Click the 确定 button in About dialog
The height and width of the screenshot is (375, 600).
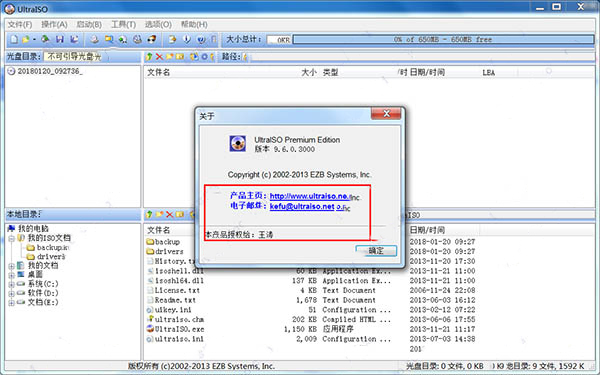[376, 251]
